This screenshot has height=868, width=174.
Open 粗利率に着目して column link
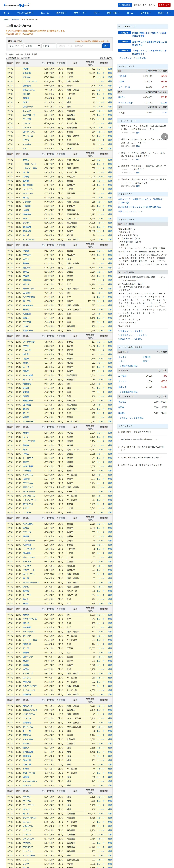click(139, 207)
